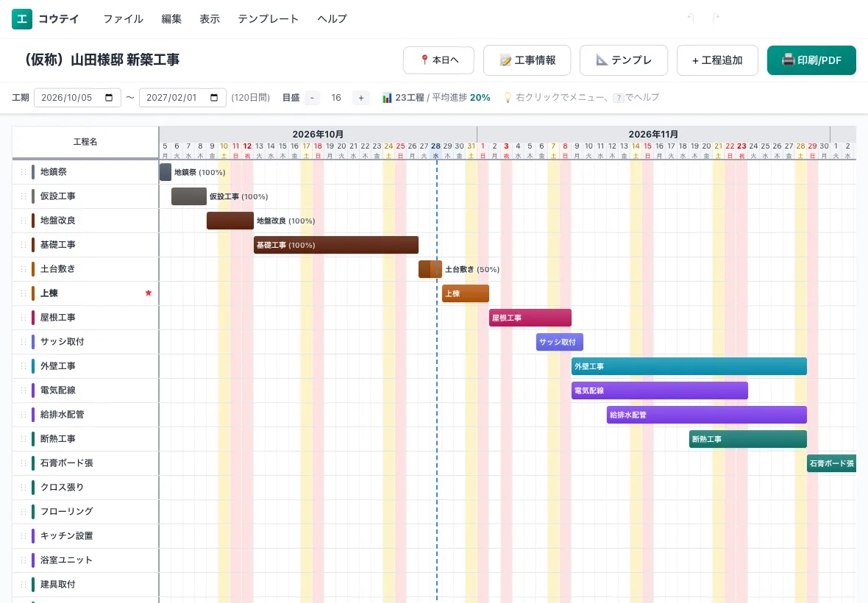Grab the drag handle of 建具取付 row
This screenshot has width=868, height=603.
[24, 584]
